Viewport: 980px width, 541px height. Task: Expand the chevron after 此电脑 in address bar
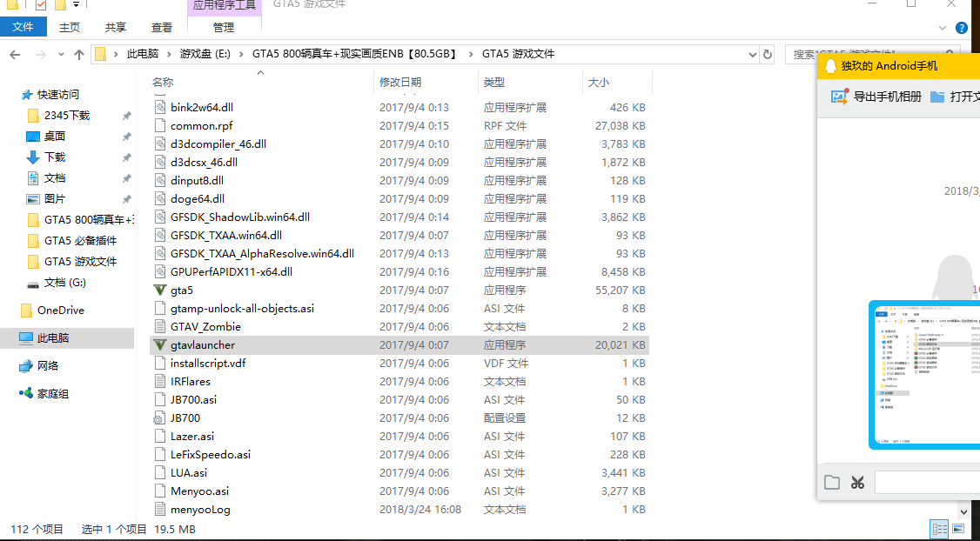point(169,54)
